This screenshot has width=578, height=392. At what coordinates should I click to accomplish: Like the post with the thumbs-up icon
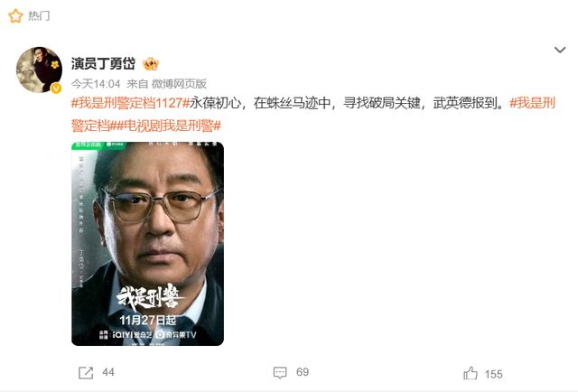coord(471,373)
